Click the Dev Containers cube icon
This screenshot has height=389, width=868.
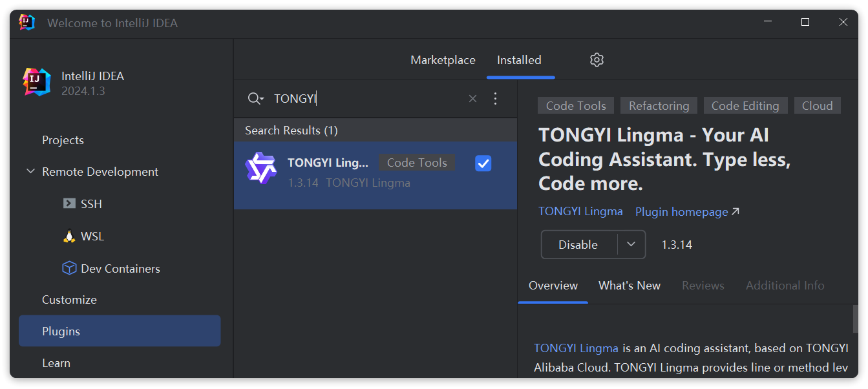click(69, 268)
